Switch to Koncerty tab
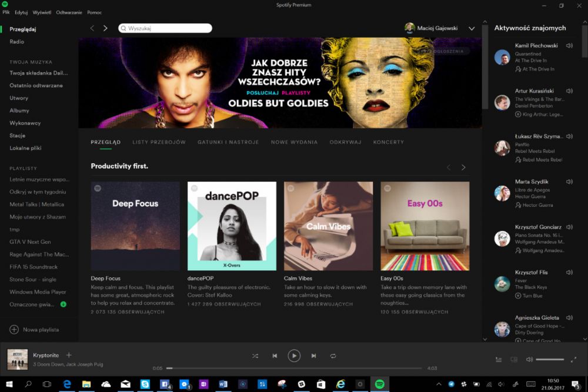588x392 pixels. tap(389, 142)
